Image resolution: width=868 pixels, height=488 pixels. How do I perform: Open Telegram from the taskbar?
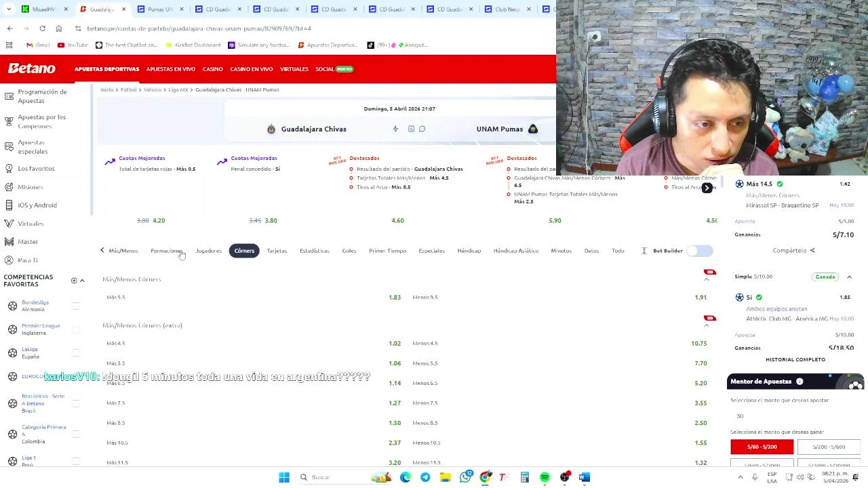[425, 477]
